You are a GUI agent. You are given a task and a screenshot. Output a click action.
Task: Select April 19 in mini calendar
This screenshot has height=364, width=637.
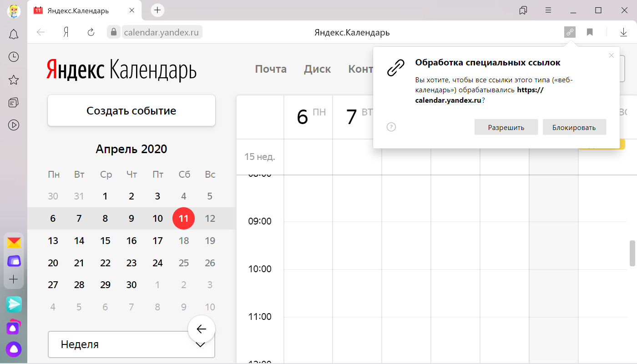[x=210, y=241]
